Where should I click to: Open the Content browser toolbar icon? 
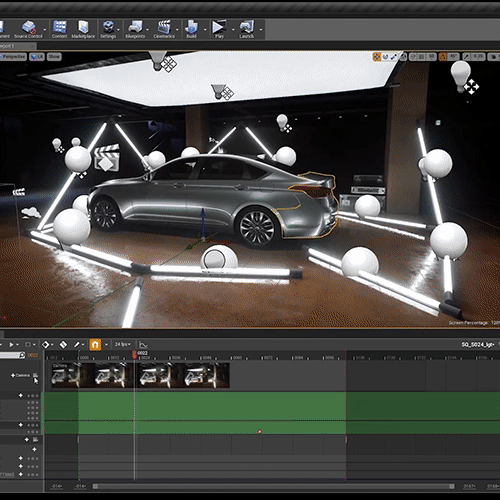pyautogui.click(x=60, y=29)
